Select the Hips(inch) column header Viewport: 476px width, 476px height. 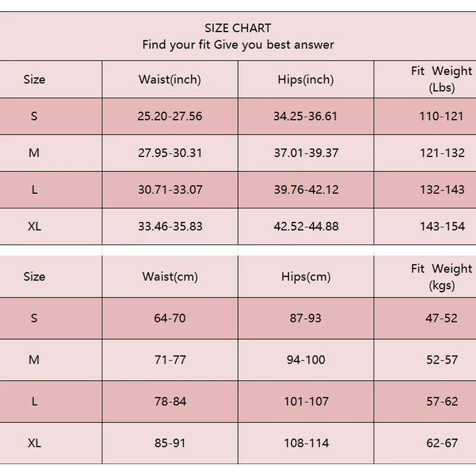pyautogui.click(x=306, y=80)
